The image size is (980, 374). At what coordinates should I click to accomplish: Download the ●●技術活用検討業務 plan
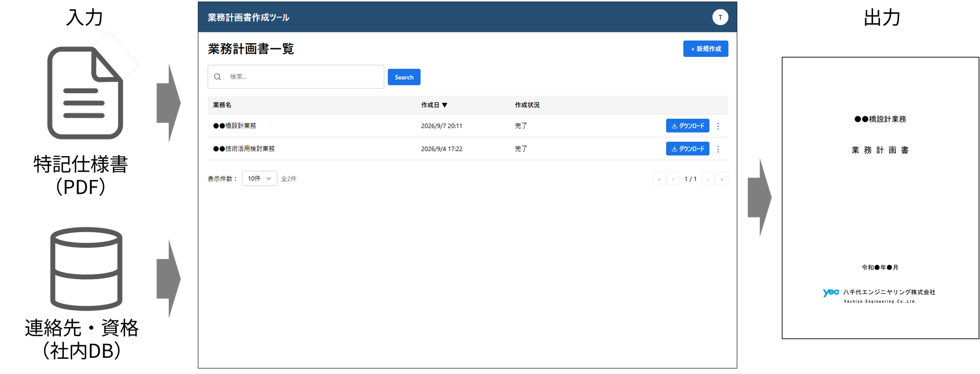point(687,149)
